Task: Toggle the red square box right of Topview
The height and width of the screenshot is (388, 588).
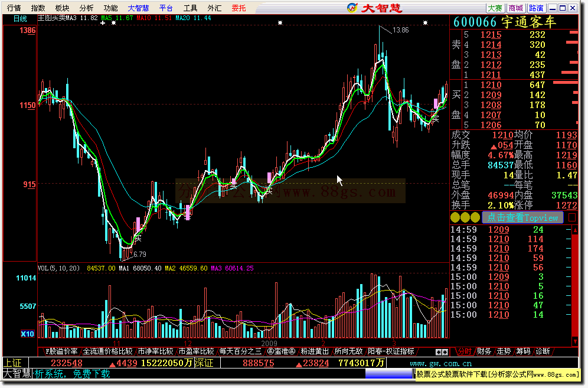Action: point(572,217)
